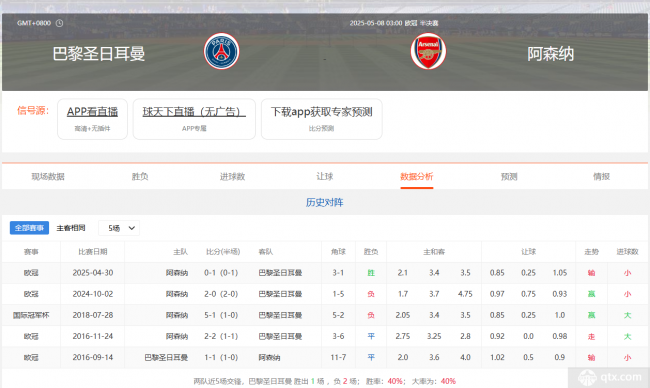The width and height of the screenshot is (650, 388).
Task: Open the 5场 match count dropdown
Action: pos(119,228)
